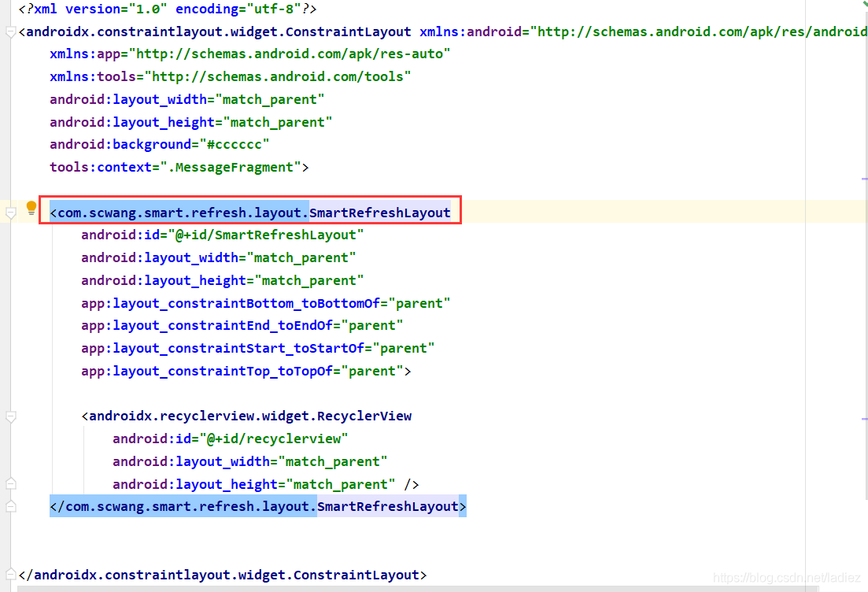The height and width of the screenshot is (592, 868).
Task: Collapse the RecyclerView opening tag fold marker
Action: [10, 416]
